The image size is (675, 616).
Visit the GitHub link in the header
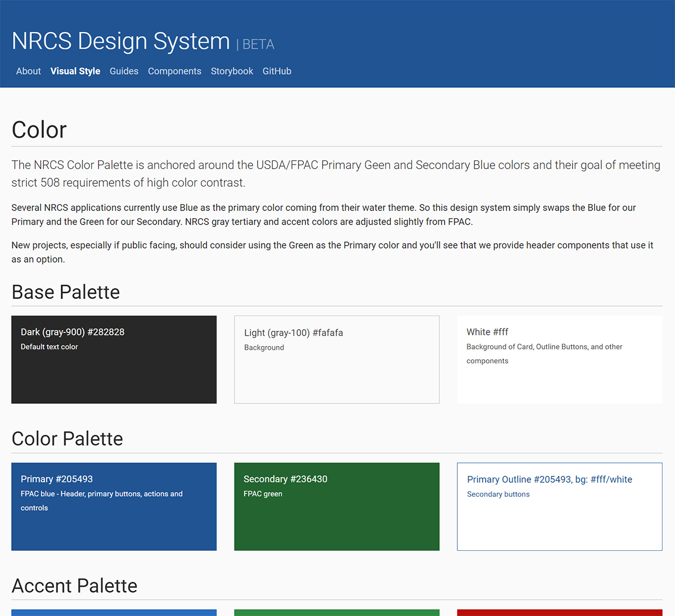277,71
